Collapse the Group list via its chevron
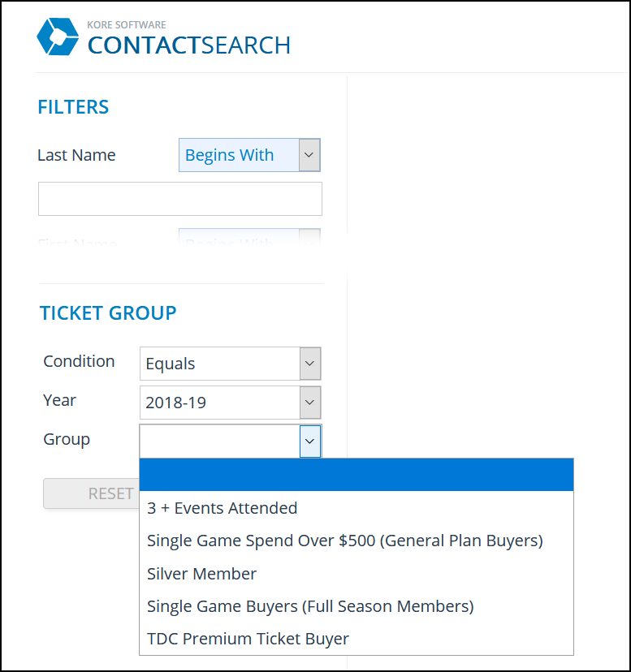Image resolution: width=631 pixels, height=672 pixels. tap(310, 441)
